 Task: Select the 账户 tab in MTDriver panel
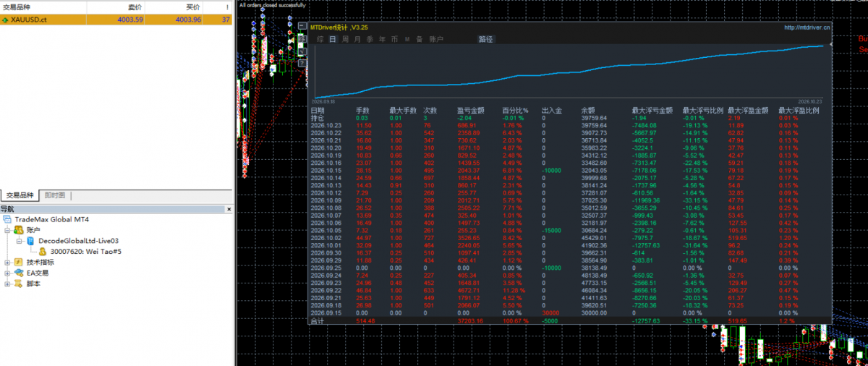pos(436,39)
